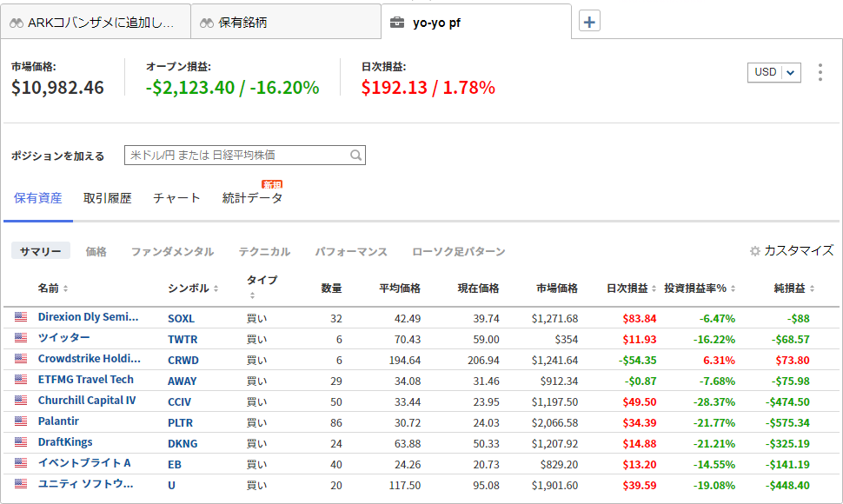Select the ファンダメンタル view

click(x=173, y=251)
